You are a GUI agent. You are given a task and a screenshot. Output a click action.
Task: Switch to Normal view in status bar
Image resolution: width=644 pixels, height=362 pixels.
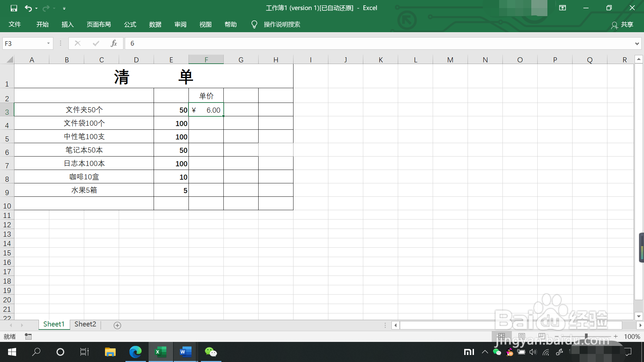[x=501, y=336]
